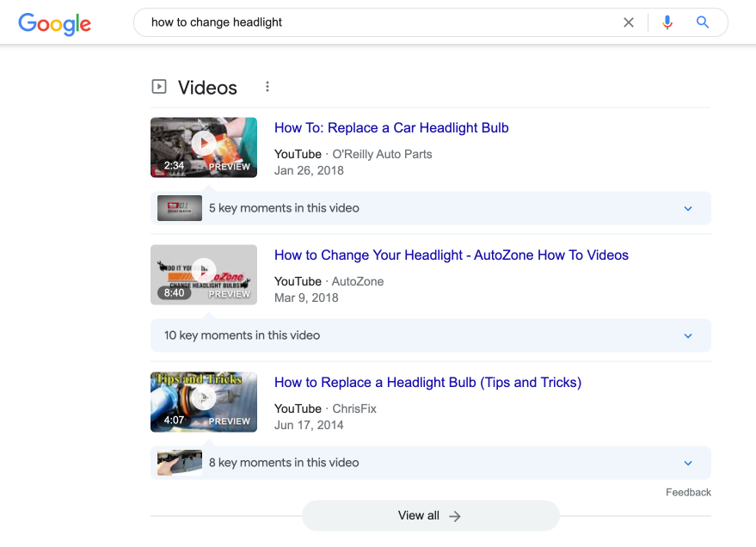Click the Feedback link
The height and width of the screenshot is (547, 756).
coord(688,492)
